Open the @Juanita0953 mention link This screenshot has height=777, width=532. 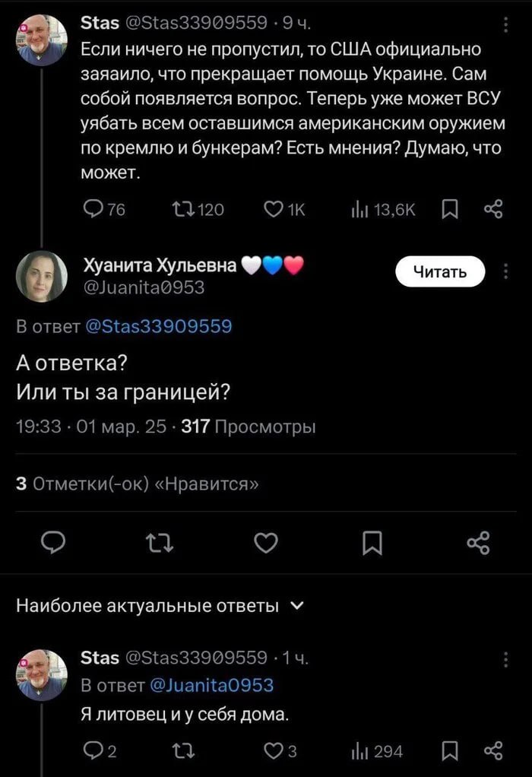(212, 685)
